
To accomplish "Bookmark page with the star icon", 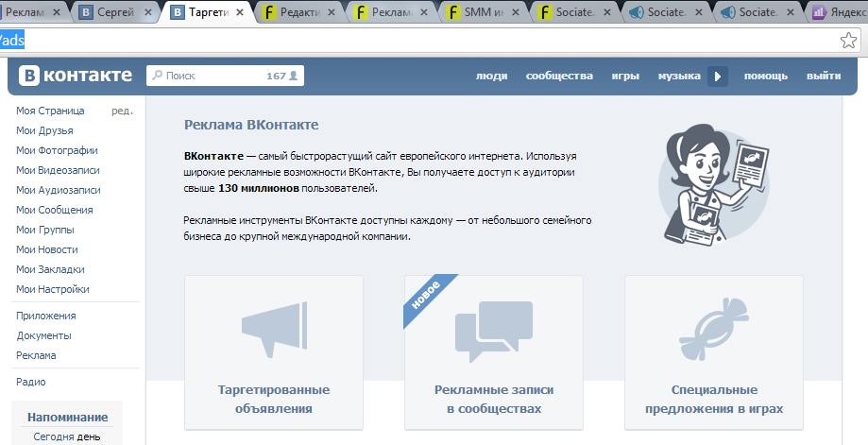I will pos(848,40).
